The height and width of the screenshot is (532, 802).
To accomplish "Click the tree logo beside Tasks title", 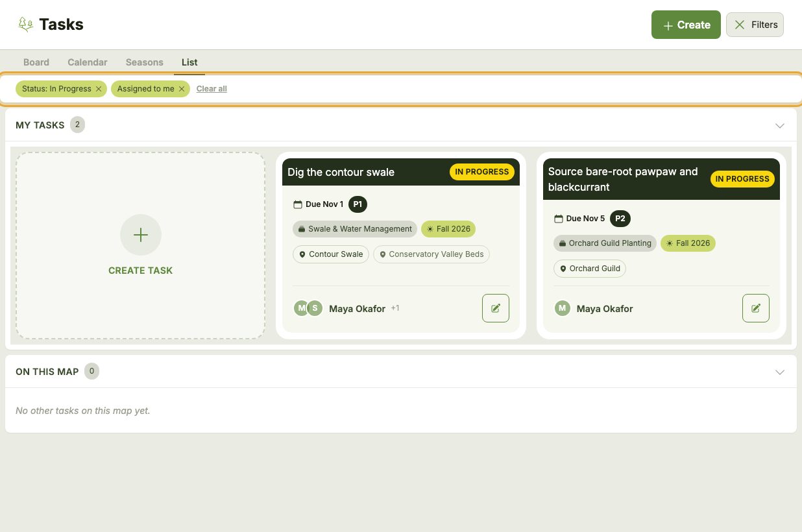I will click(x=25, y=25).
